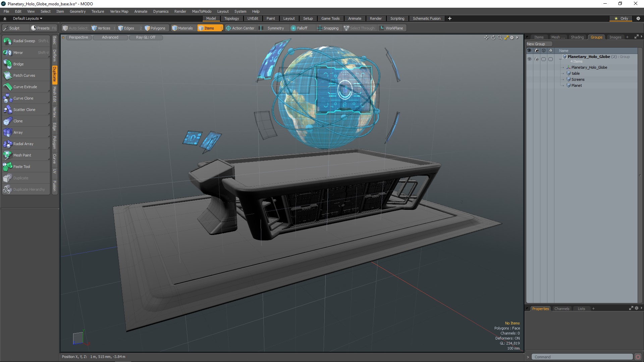Click the viewport zoom magnifier icon
644x362 pixels.
point(500,38)
